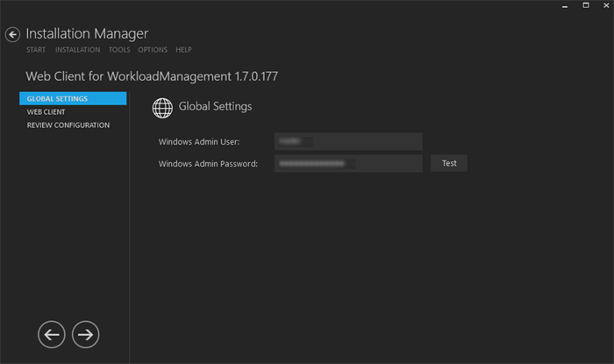
Task: Open the HELP menu
Action: [x=183, y=50]
